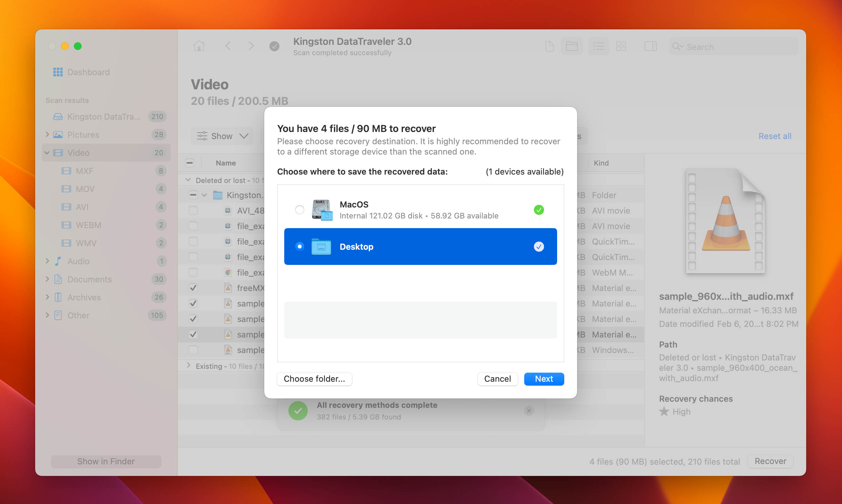Check the WebM file_exa row checkbox
This screenshot has height=504, width=842.
coord(193,272)
